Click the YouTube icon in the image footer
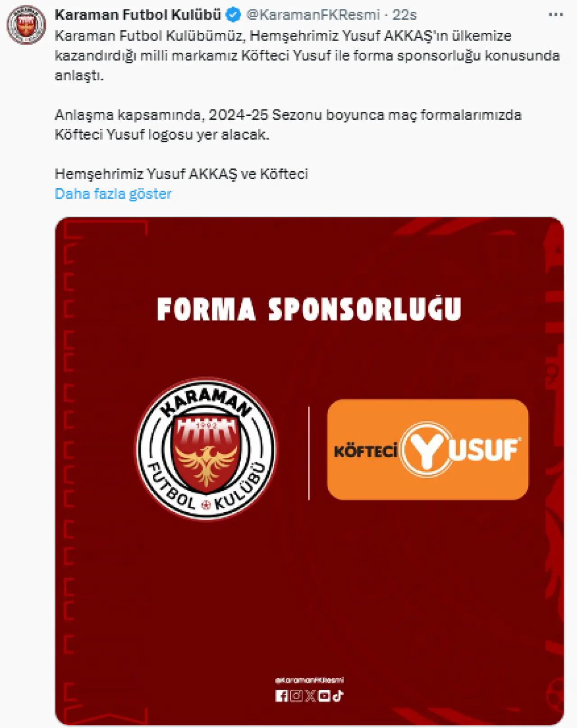Viewport: 577px width, 728px height. [x=324, y=696]
